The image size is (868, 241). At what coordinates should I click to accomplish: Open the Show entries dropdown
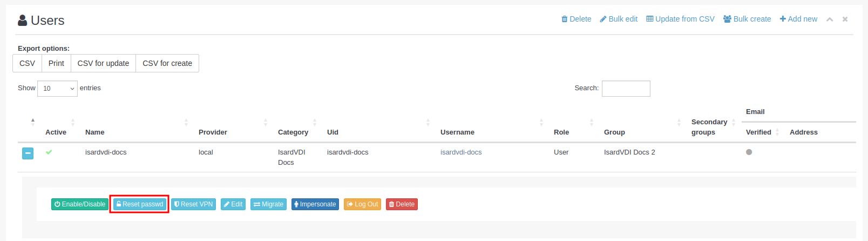click(x=57, y=89)
